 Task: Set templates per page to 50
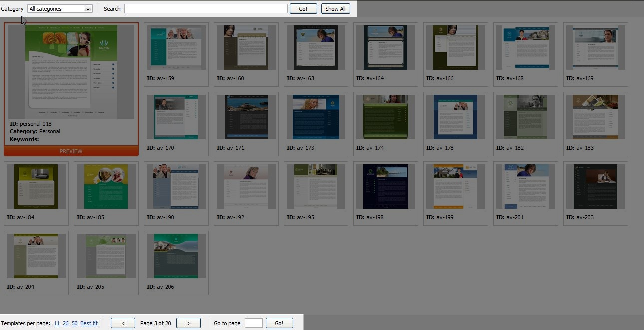click(75, 323)
